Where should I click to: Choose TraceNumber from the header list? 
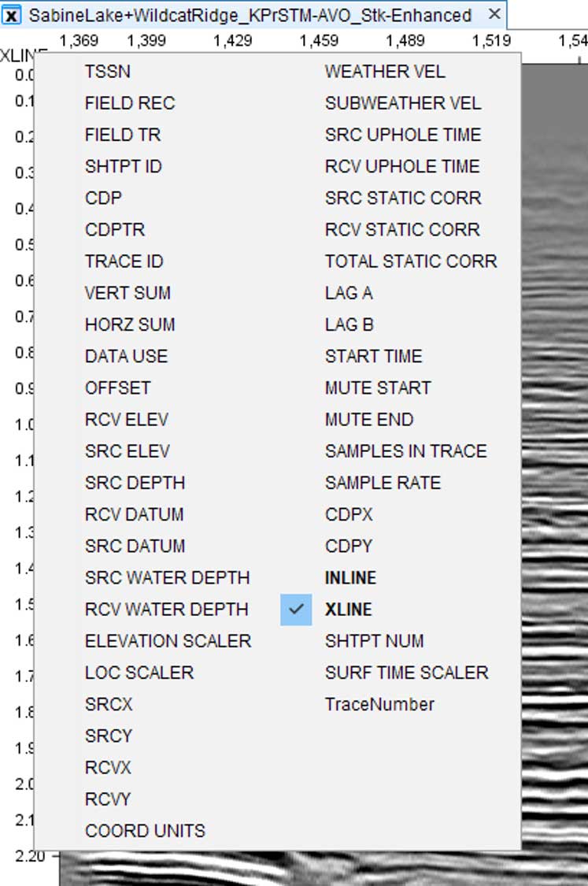(379, 704)
